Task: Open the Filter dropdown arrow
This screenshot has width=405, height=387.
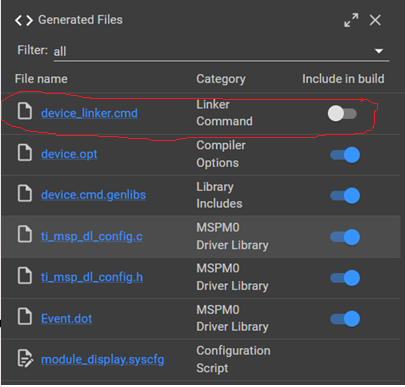Action: coord(379,51)
